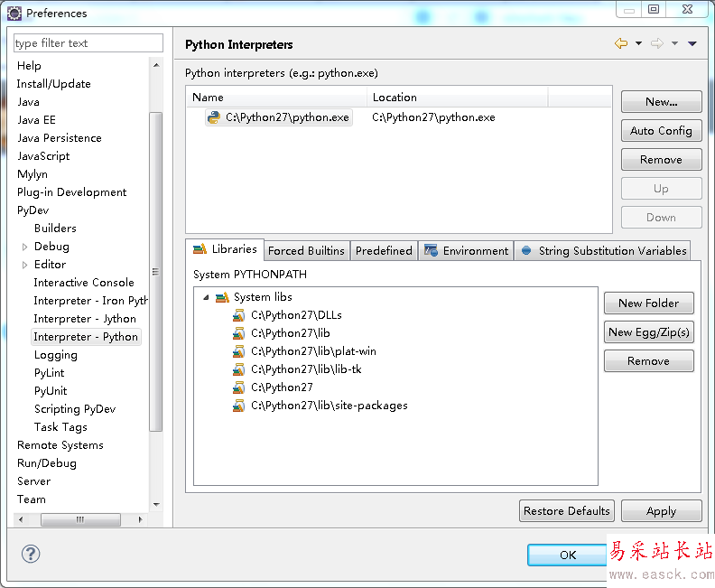Image resolution: width=715 pixels, height=588 pixels.
Task: Select Plug-in Development category
Action: pos(71,192)
